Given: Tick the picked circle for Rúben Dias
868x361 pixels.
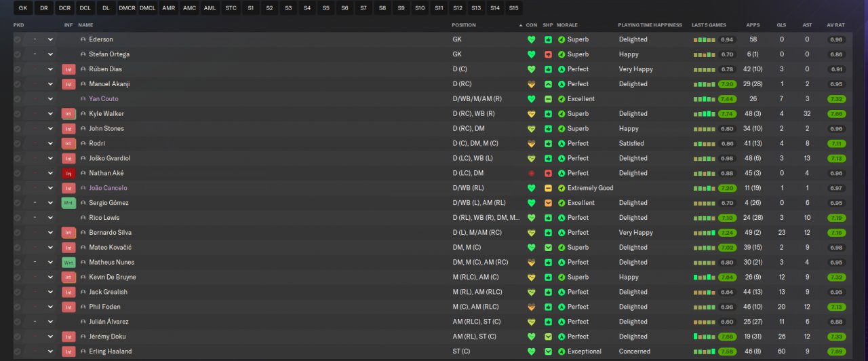Looking at the screenshot, I should (x=17, y=69).
